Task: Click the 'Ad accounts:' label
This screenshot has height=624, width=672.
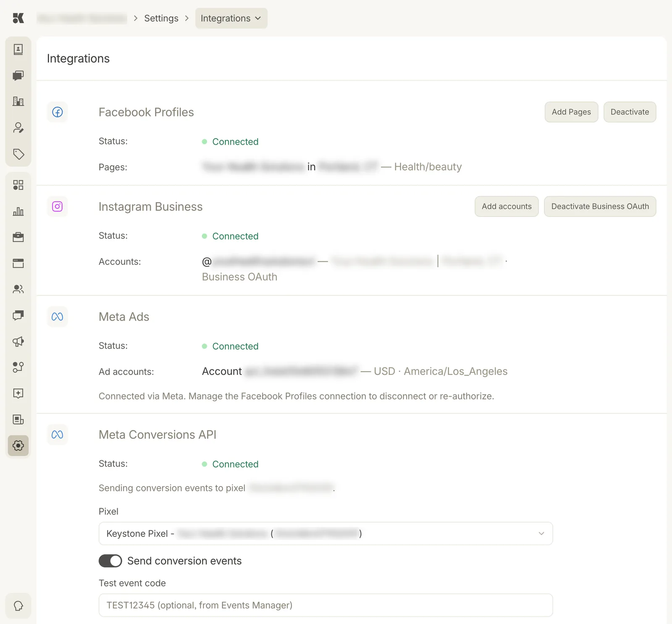Action: point(126,372)
